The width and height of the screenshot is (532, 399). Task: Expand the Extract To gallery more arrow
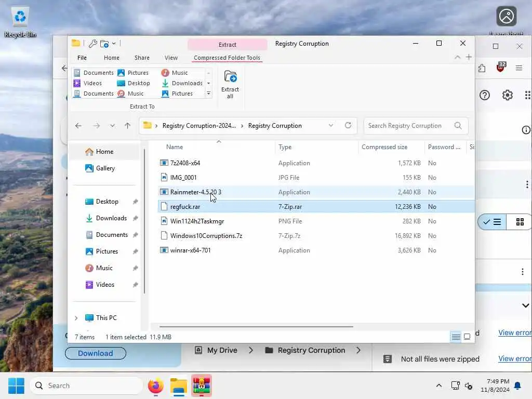[209, 94]
